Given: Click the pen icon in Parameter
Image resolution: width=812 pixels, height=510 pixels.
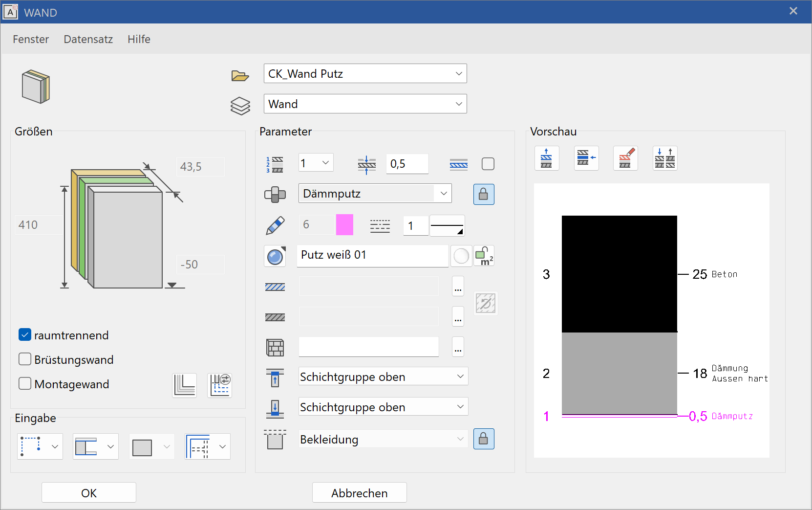Looking at the screenshot, I should (x=275, y=225).
